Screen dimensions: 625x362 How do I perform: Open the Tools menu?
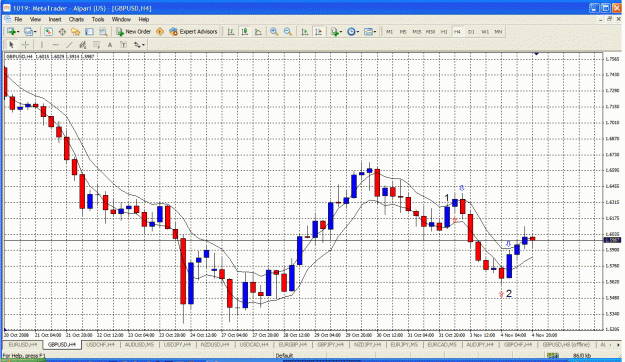[x=98, y=19]
